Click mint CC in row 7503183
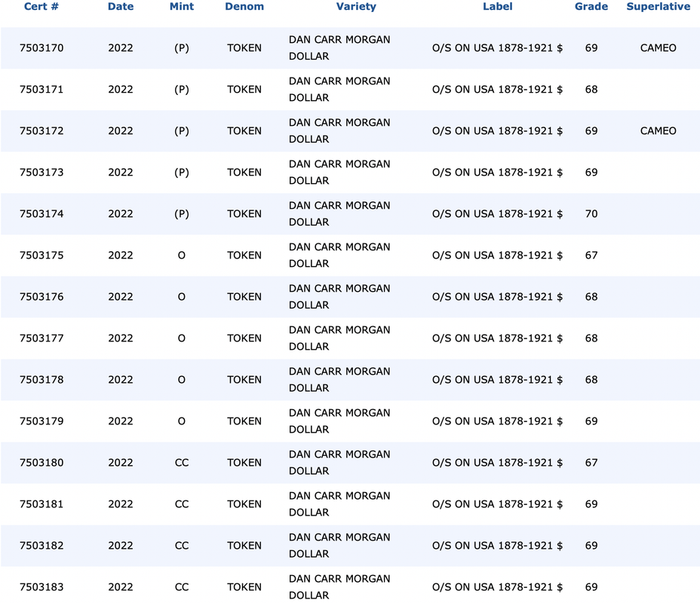Viewport: 700px width, 603px height. pos(182,587)
